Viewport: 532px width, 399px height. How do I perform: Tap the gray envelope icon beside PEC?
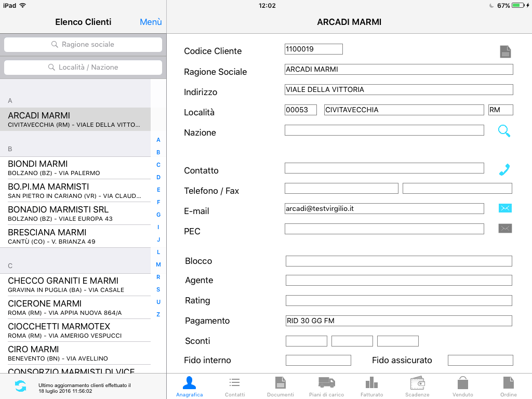[x=505, y=229]
